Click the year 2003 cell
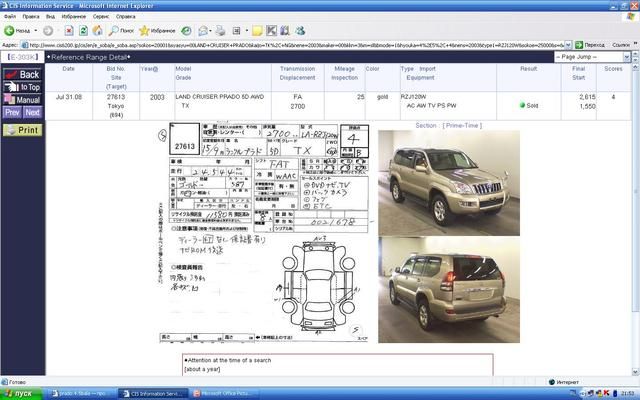The height and width of the screenshot is (400, 640). [x=157, y=97]
